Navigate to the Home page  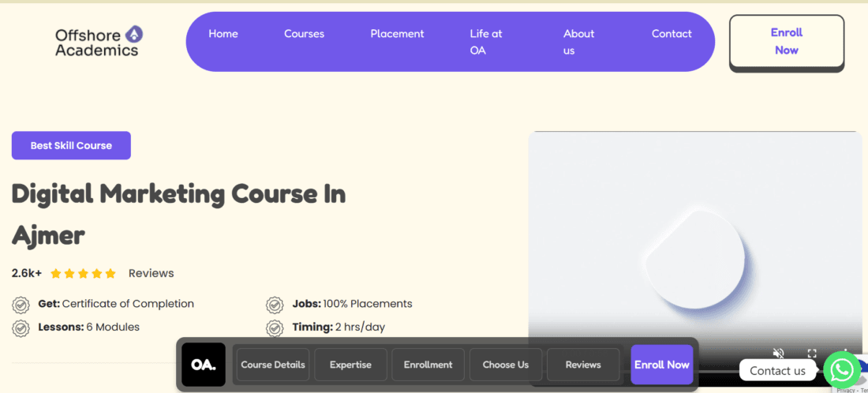tap(223, 34)
